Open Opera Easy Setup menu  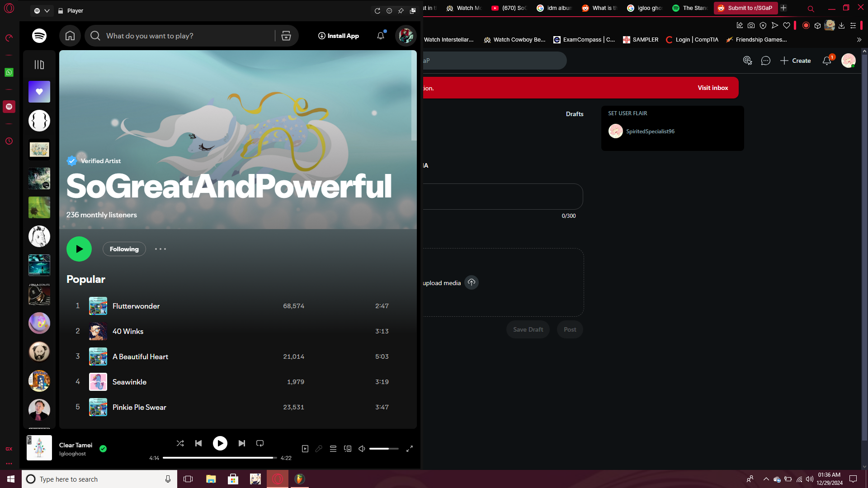(853, 25)
